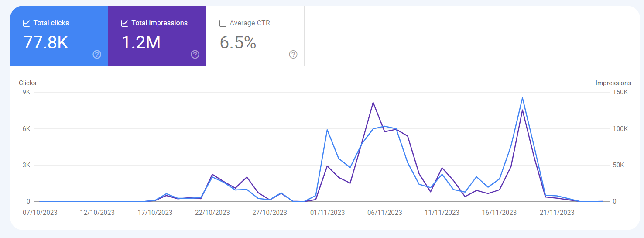Click the Clicks axis title
644x238 pixels.
[x=27, y=83]
